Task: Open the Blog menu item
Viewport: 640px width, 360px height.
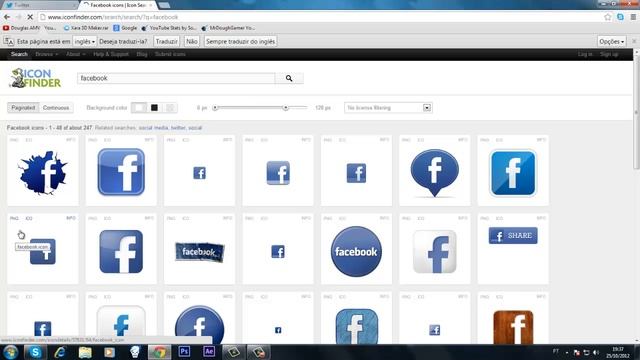Action: (142, 54)
